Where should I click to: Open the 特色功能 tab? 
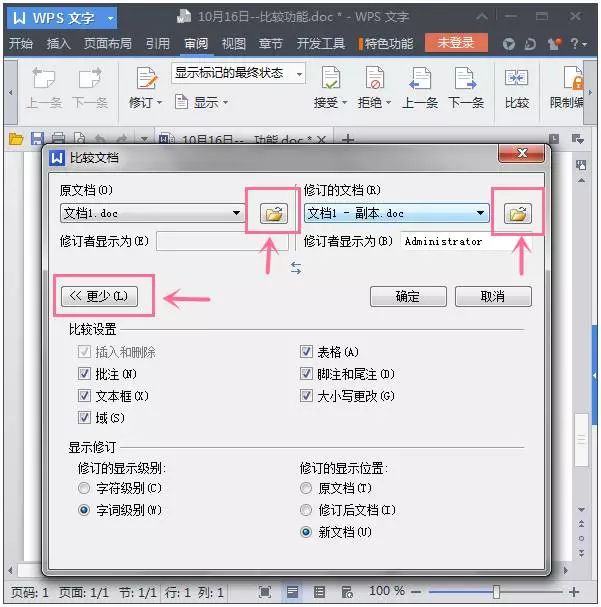click(386, 43)
